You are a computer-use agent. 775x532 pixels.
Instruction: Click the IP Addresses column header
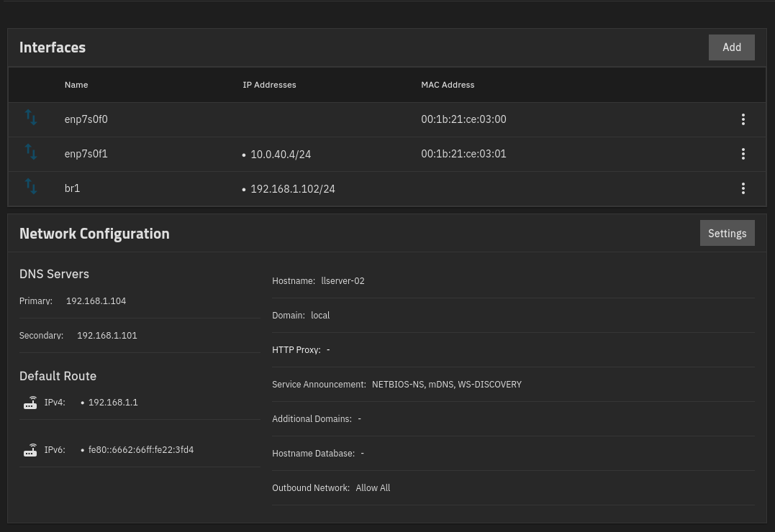click(269, 85)
